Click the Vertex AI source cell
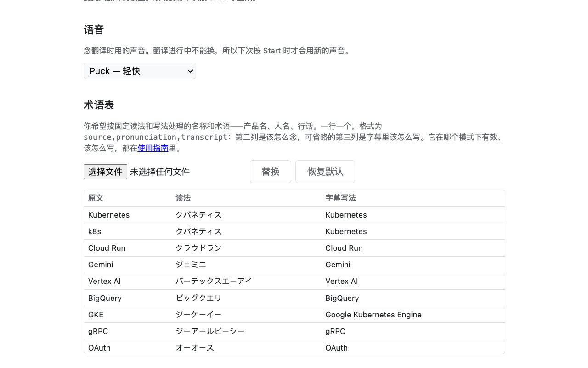 point(128,281)
